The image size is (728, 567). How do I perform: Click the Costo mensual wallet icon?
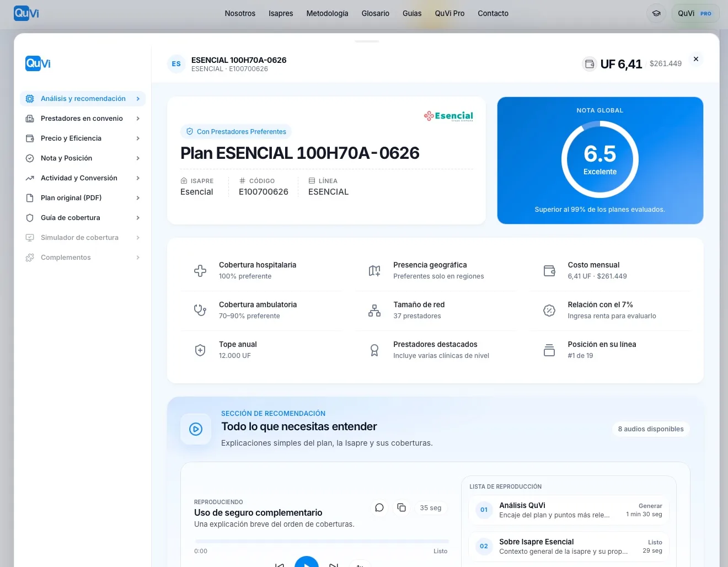click(549, 270)
